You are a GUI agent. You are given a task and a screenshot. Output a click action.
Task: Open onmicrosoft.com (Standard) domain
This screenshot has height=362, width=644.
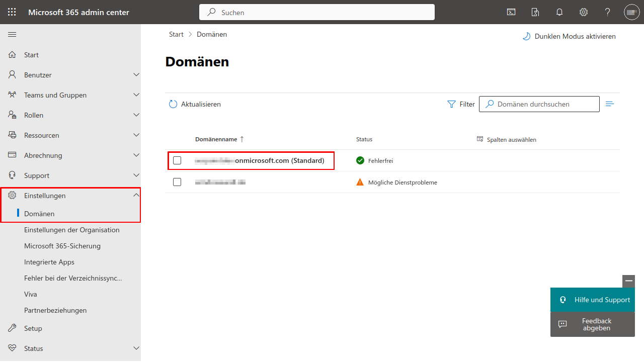click(260, 160)
